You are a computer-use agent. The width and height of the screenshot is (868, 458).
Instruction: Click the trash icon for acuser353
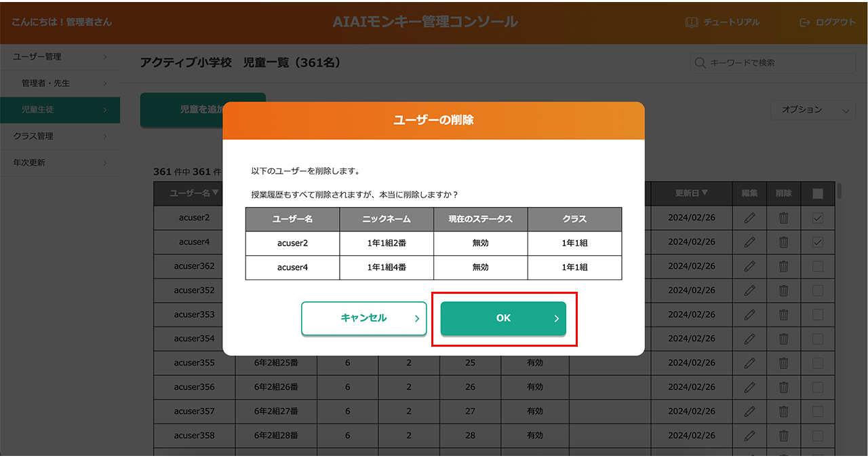coord(783,315)
